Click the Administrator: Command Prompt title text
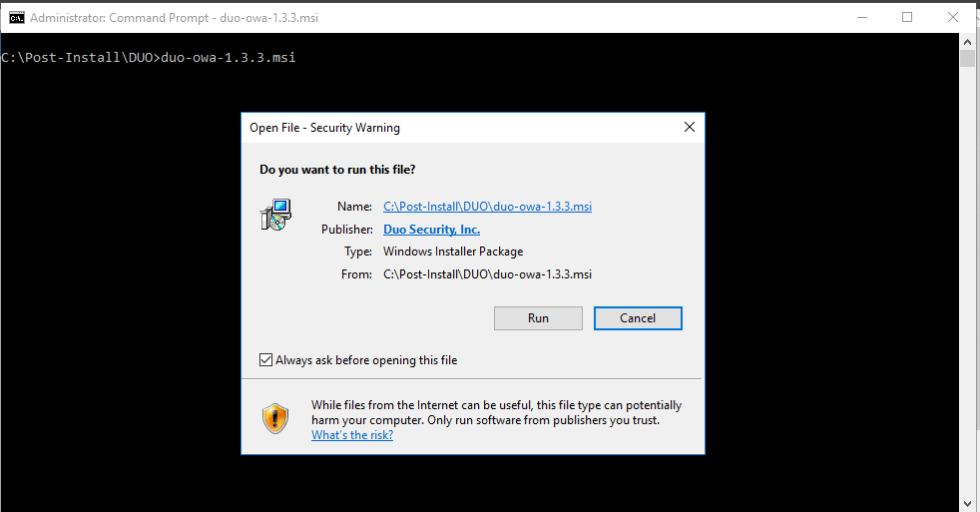 [174, 18]
